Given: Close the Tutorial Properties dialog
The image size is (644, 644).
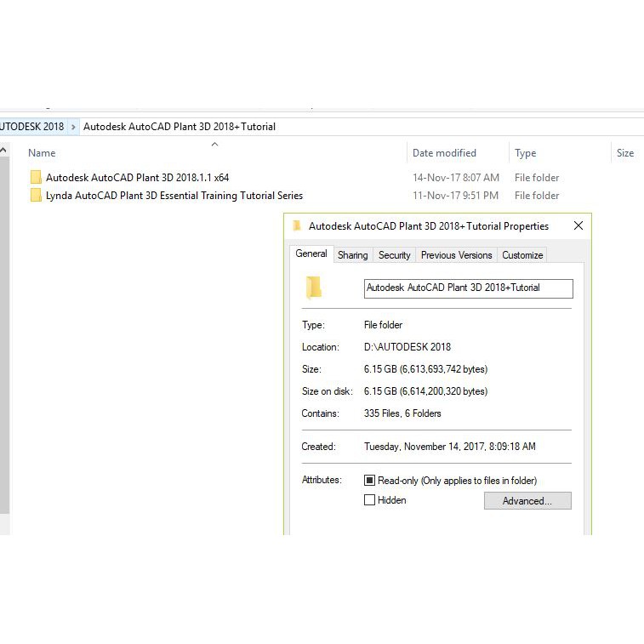Looking at the screenshot, I should point(578,226).
